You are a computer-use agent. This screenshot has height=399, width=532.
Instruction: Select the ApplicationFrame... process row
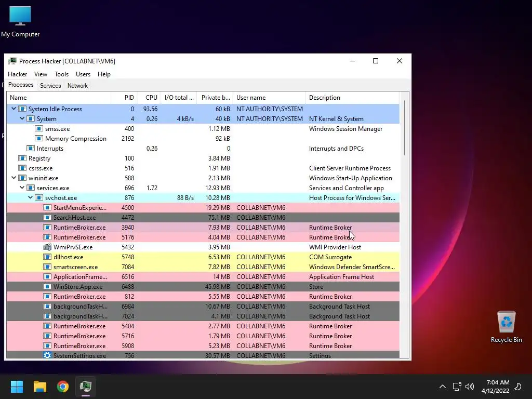point(203,276)
